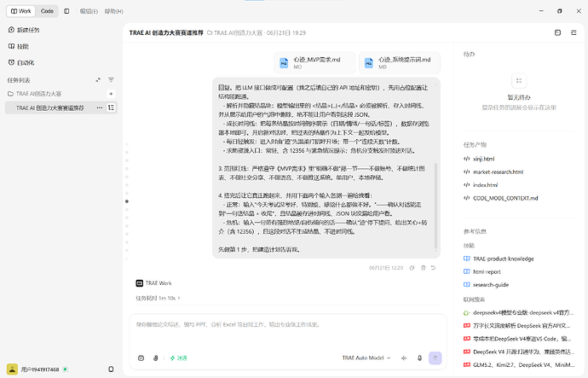Click the sparkle prompt enhance icon
Screen dimensions: 588x378
click(x=404, y=358)
